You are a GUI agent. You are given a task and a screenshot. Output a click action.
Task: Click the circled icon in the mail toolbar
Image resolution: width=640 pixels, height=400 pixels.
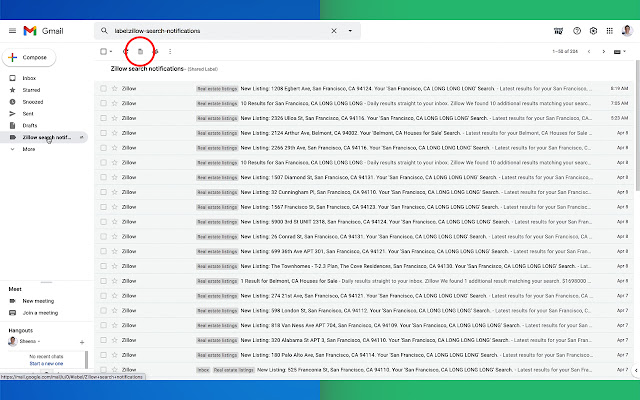(141, 51)
